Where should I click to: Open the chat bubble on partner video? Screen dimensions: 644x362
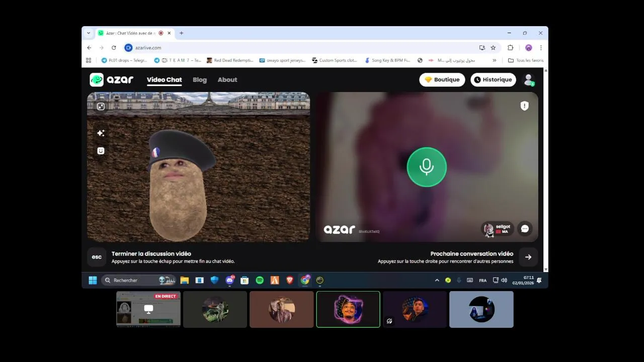525,229
